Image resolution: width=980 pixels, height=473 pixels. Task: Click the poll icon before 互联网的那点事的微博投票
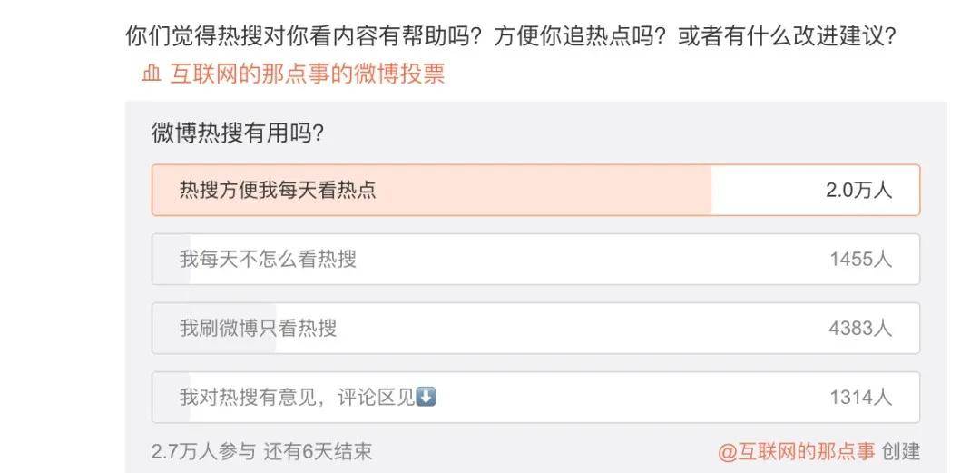tap(151, 74)
